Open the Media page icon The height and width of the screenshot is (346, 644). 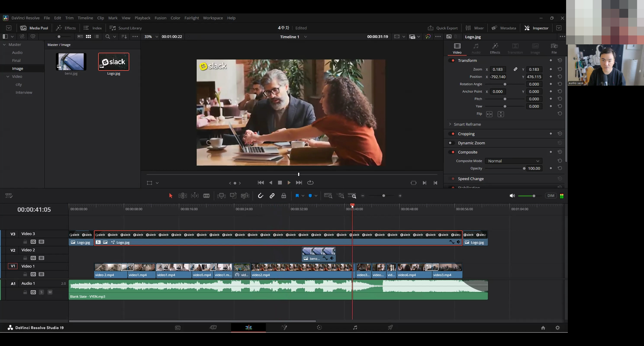point(178,328)
